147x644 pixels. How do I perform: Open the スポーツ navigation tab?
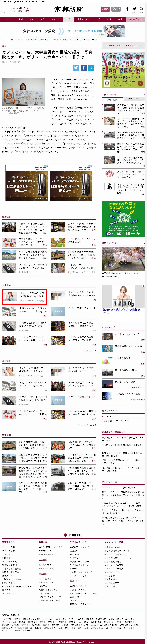point(56,19)
